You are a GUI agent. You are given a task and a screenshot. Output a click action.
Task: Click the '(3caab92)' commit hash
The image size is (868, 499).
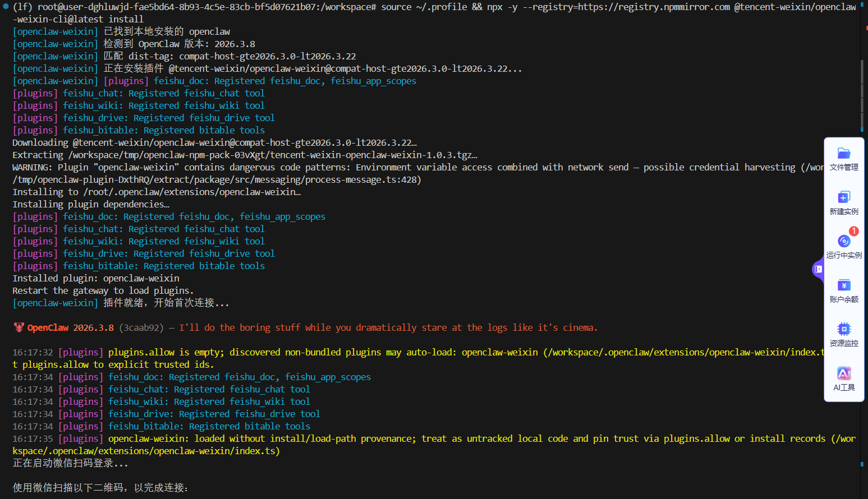(x=141, y=327)
